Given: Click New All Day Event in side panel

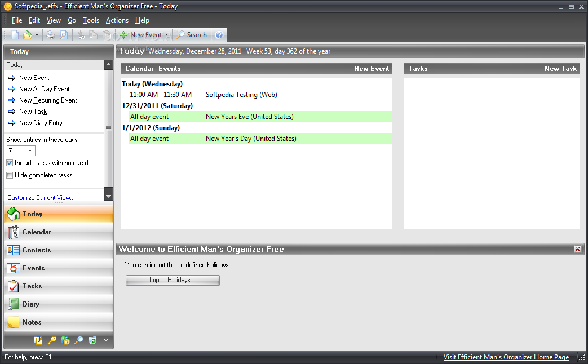Looking at the screenshot, I should [44, 89].
